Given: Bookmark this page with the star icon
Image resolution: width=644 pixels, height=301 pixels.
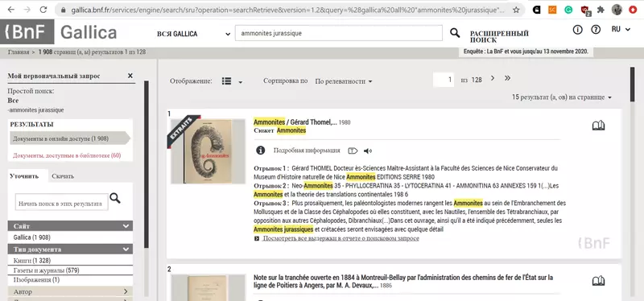Looking at the screenshot, I should pos(516,10).
